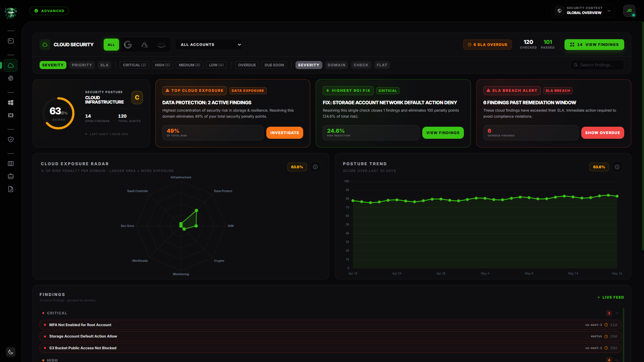Open the Security Context dropdown

[x=583, y=11]
